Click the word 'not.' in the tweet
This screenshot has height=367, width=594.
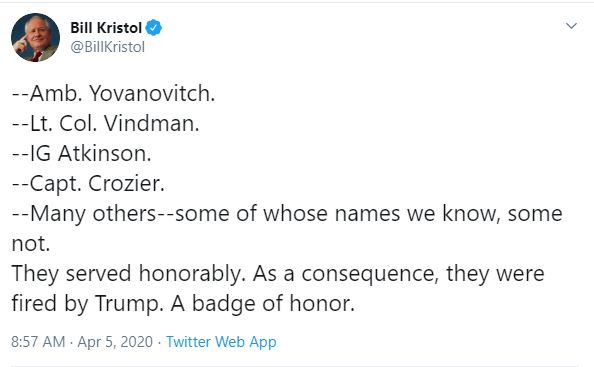pyautogui.click(x=31, y=244)
